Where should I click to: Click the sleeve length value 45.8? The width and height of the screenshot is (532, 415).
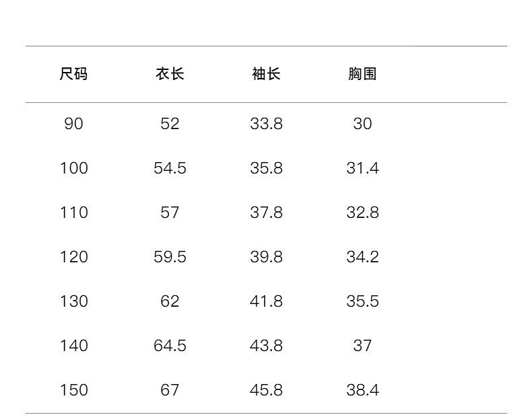(266, 390)
